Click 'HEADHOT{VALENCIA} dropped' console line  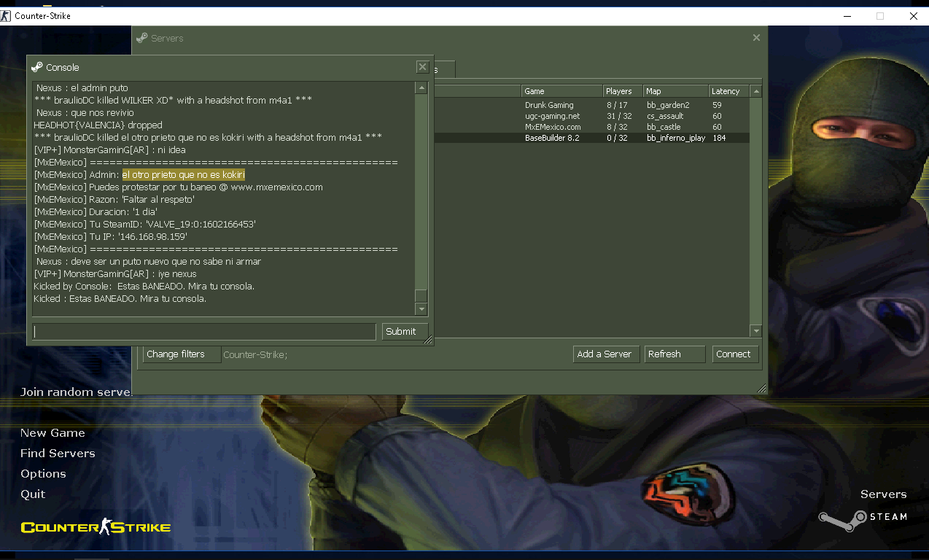[x=98, y=125]
